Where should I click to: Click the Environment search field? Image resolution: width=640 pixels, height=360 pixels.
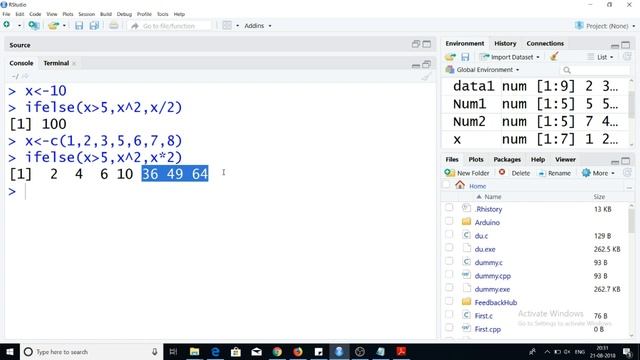point(595,70)
